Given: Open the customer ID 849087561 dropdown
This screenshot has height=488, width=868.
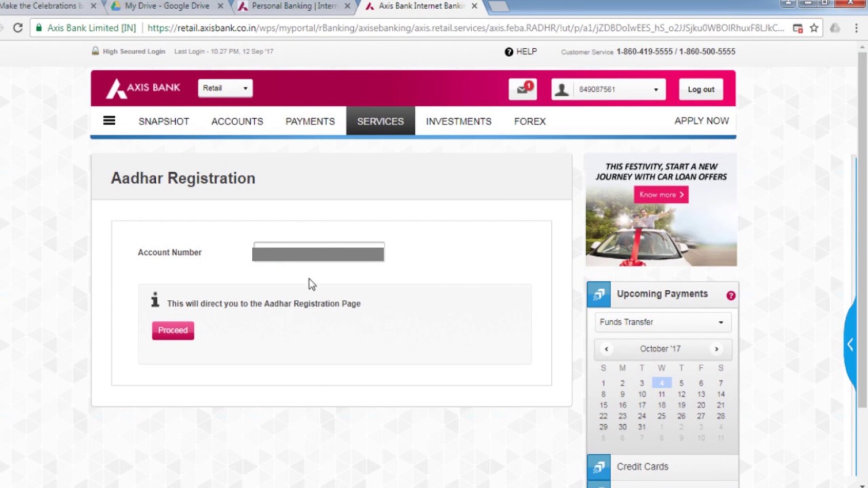Looking at the screenshot, I should click(x=608, y=89).
